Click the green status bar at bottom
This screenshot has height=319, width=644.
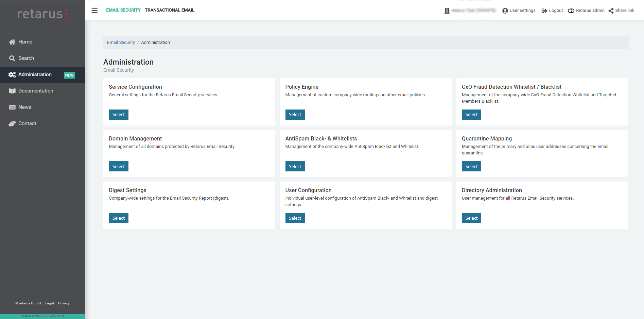42,317
